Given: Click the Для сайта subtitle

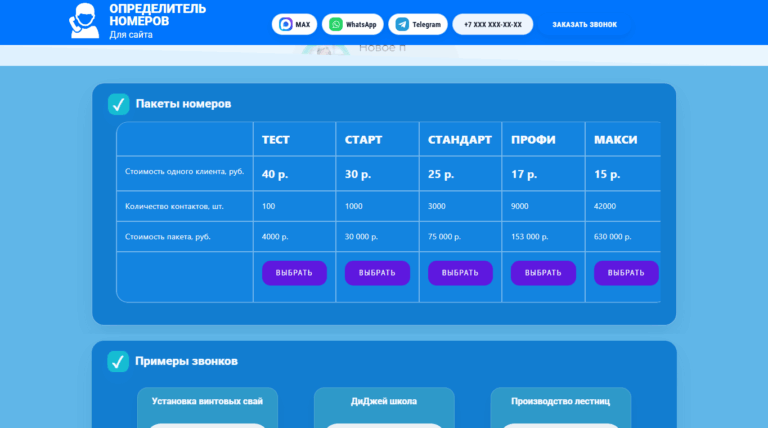Looking at the screenshot, I should 131,35.
